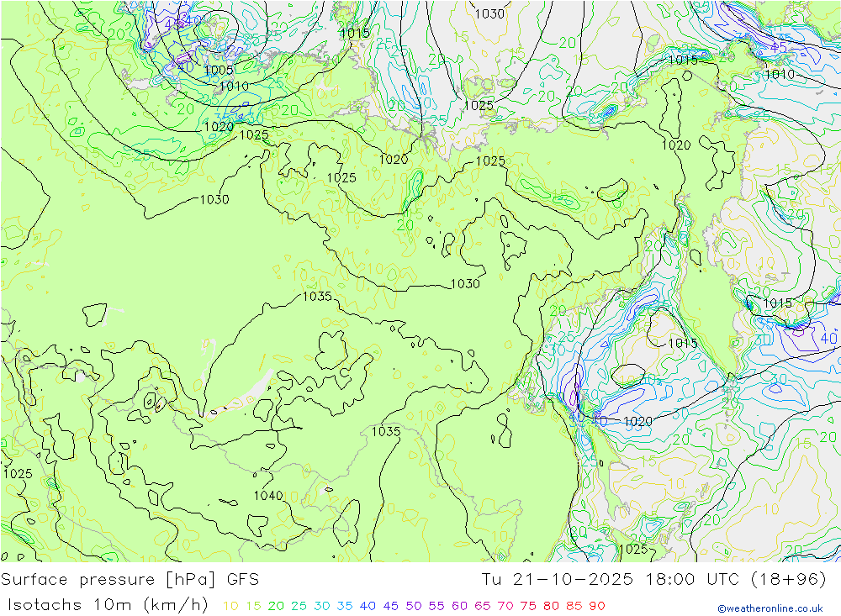
Task: Select the legend value 30 in cyan
Action: click(322, 607)
